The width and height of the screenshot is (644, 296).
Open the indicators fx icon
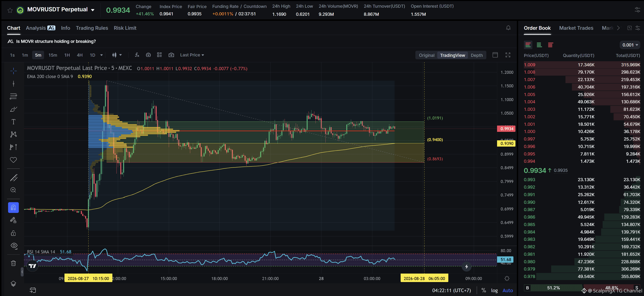coord(137,55)
